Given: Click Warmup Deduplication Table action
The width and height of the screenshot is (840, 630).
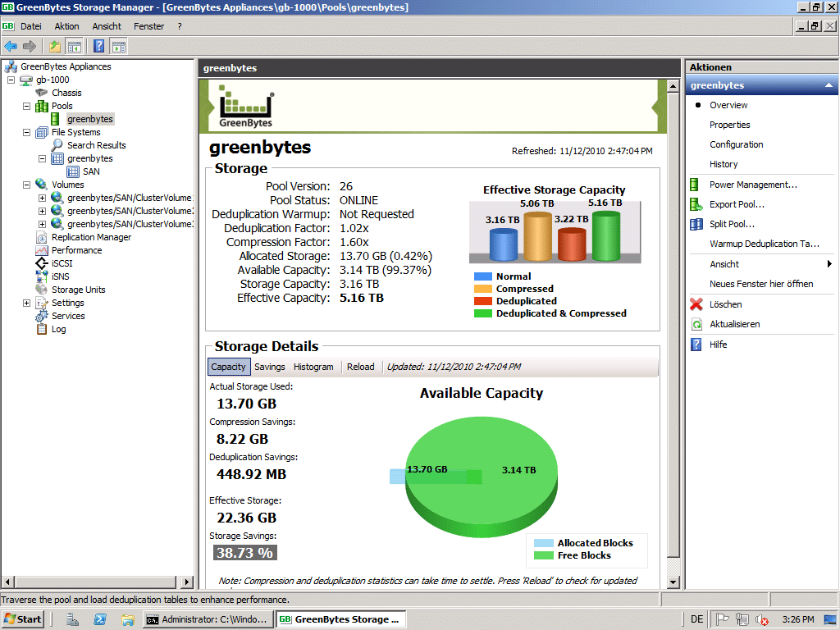Looking at the screenshot, I should point(764,244).
